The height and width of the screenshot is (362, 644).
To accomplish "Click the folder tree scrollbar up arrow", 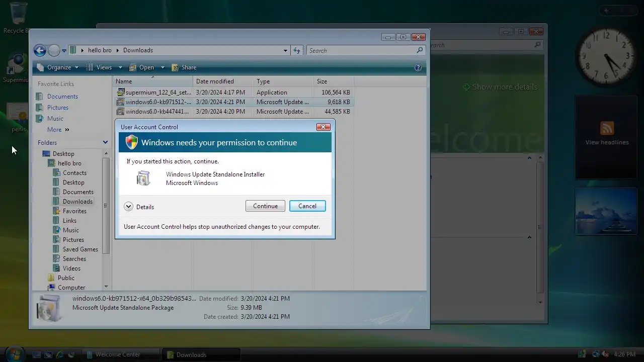I will click(x=106, y=153).
